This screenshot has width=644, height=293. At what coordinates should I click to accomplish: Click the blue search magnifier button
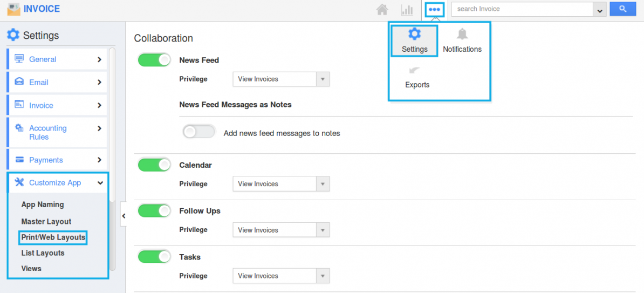pos(622,9)
